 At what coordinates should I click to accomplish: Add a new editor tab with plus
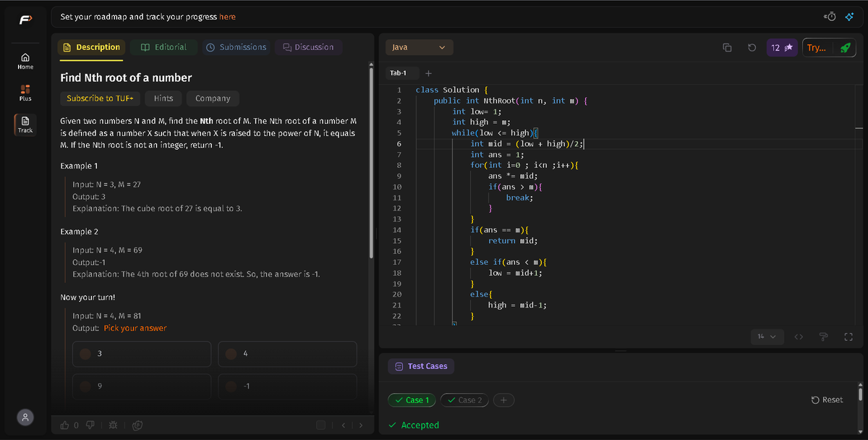click(428, 73)
